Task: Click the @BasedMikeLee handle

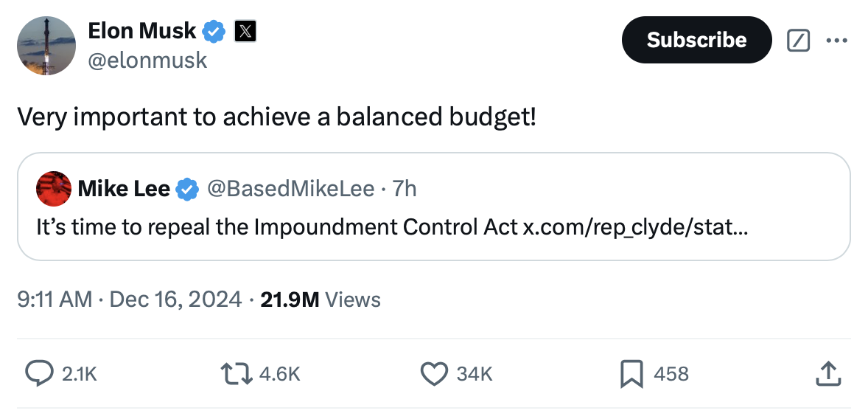Action: [x=290, y=189]
